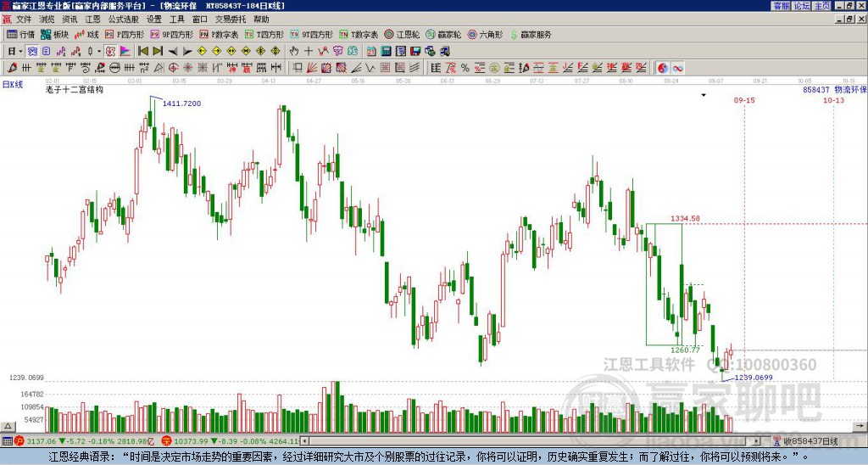
Task: Click the 1411.7200 high price label
Action: pos(181,103)
